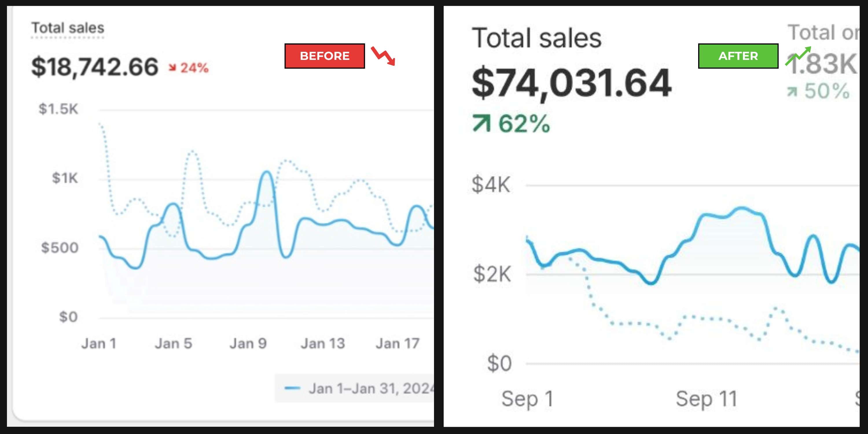The image size is (868, 434).
Task: Click the large Total sales heading in After panel
Action: pos(536,38)
